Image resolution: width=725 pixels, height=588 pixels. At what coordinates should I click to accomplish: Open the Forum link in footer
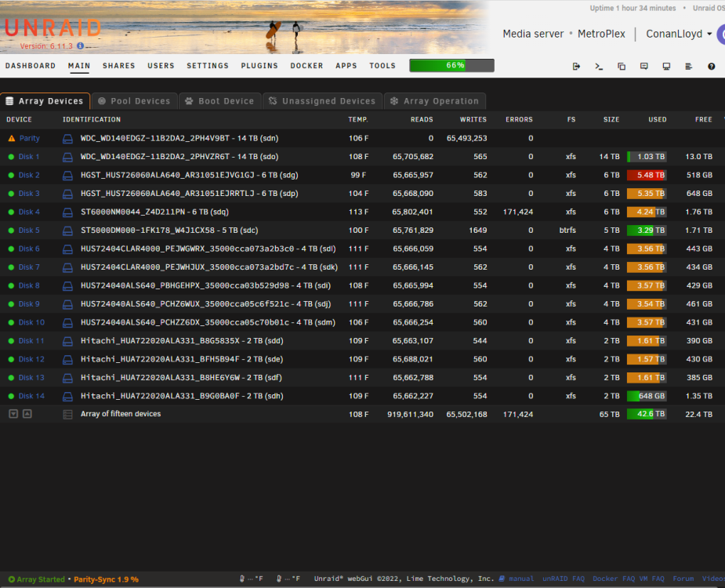point(683,579)
